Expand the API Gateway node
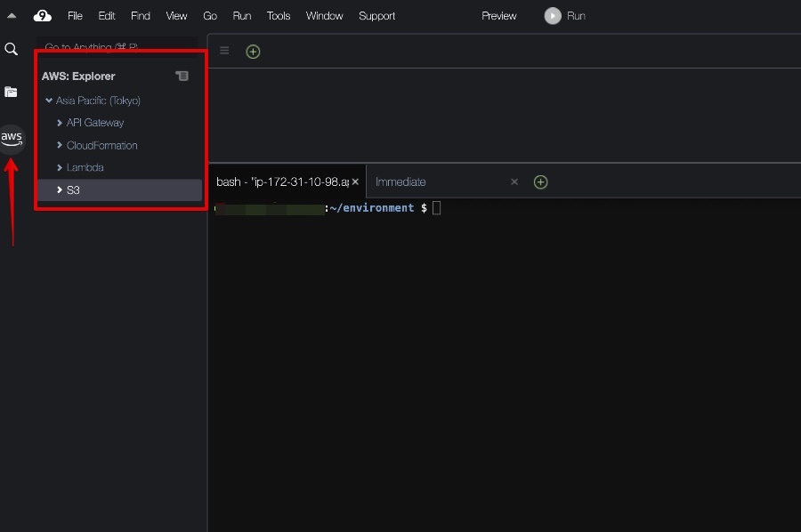 click(60, 123)
